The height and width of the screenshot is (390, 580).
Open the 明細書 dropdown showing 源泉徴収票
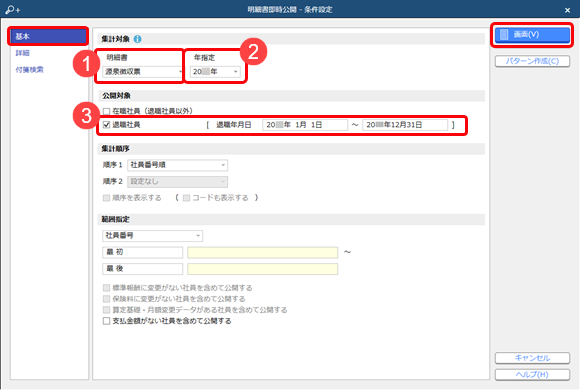point(142,71)
